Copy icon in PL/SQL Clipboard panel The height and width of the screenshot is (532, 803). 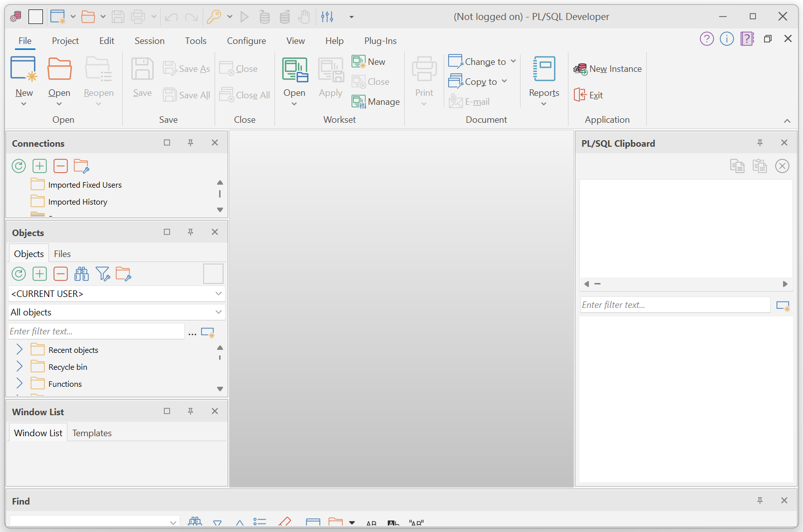click(x=737, y=166)
